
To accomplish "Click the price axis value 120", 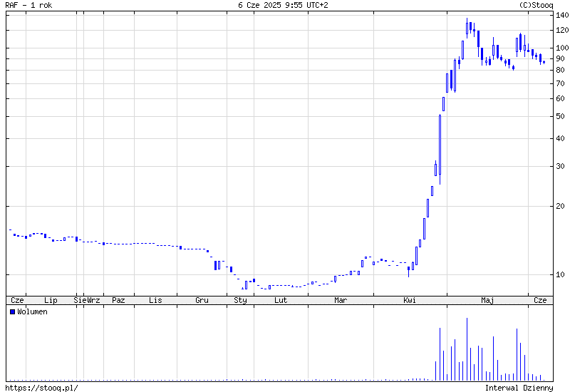I will [562, 30].
